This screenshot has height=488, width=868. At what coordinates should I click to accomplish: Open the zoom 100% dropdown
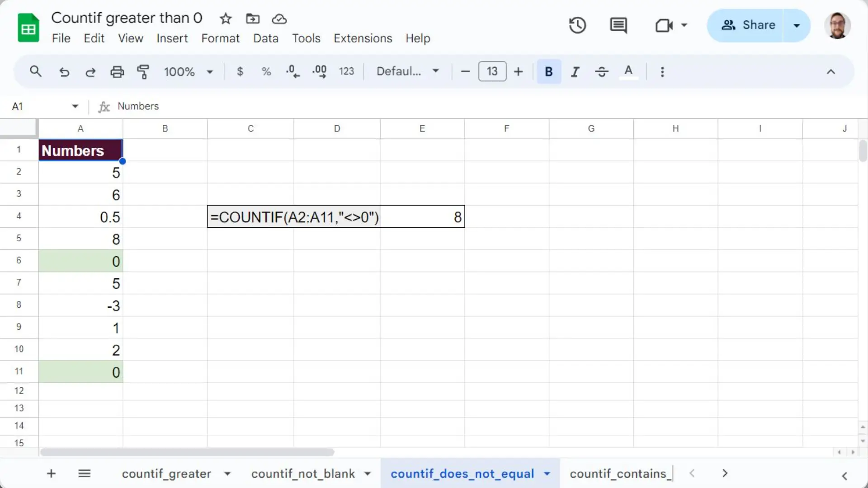(188, 72)
